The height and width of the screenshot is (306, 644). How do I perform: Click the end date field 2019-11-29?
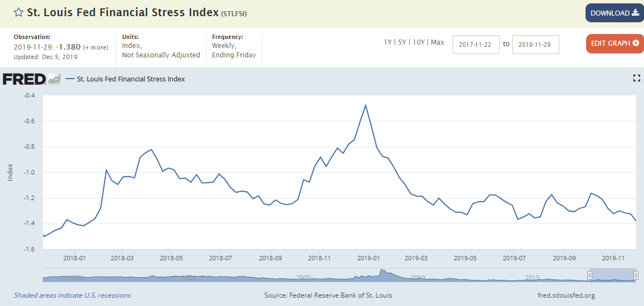pos(535,45)
